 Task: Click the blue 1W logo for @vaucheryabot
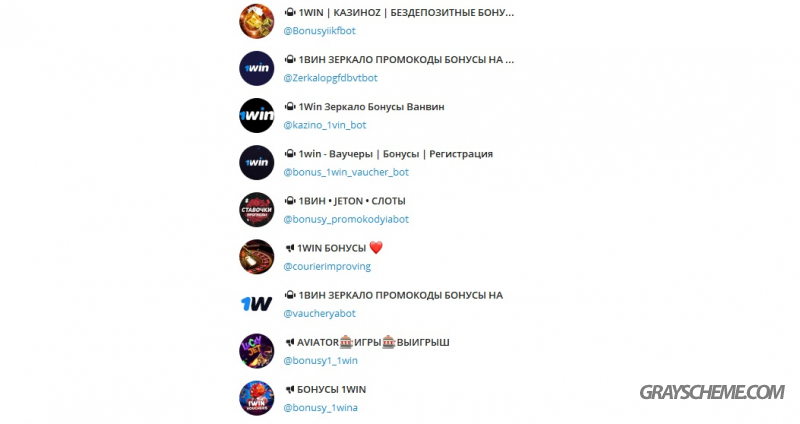[x=257, y=304]
